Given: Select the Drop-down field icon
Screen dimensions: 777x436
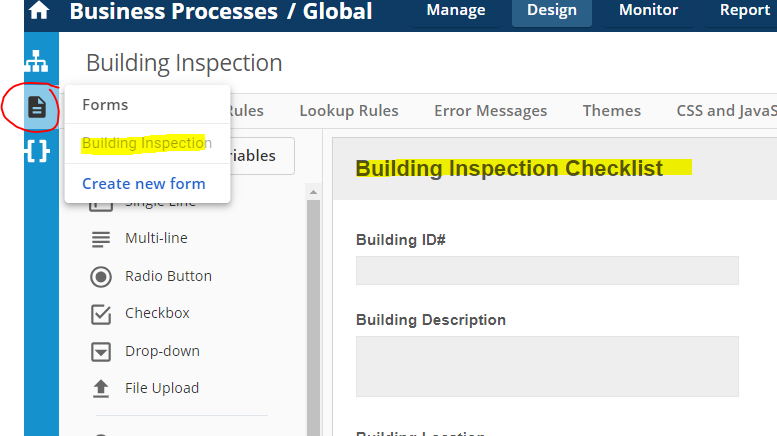Looking at the screenshot, I should click(x=101, y=352).
